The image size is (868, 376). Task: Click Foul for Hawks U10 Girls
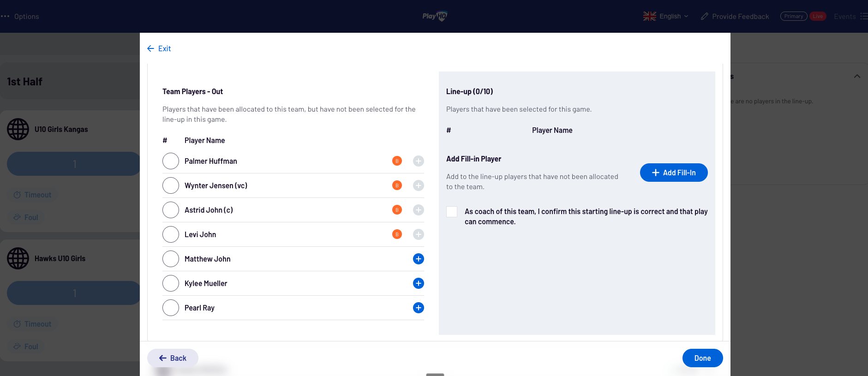[26, 346]
